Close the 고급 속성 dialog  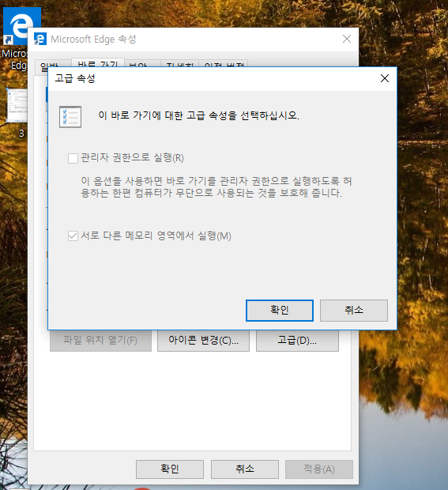pos(385,78)
